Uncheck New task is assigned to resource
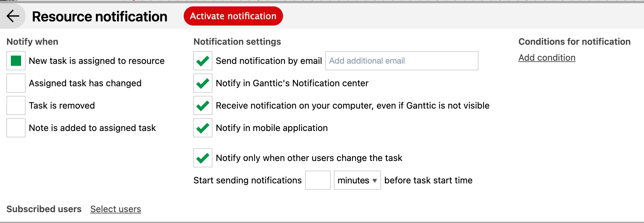The image size is (644, 223). [16, 61]
